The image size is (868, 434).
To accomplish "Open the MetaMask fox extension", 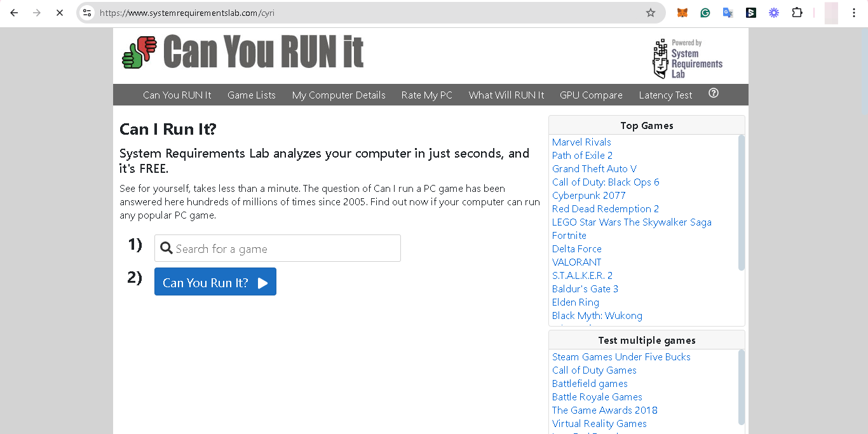I will (682, 13).
